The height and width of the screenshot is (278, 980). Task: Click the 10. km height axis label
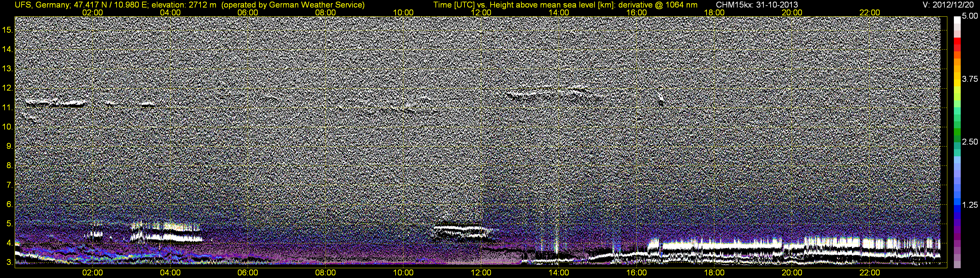click(8, 127)
